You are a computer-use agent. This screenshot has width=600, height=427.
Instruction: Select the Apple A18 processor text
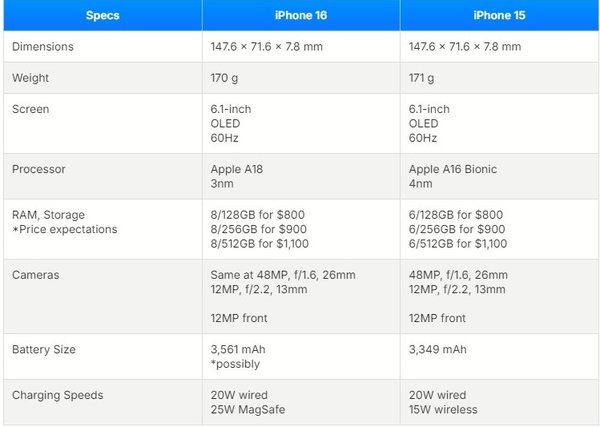click(x=237, y=169)
